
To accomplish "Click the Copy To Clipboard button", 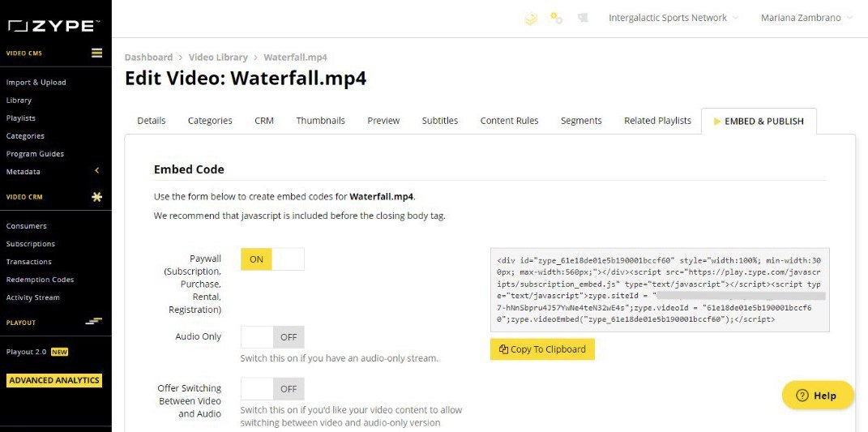I will tap(542, 349).
